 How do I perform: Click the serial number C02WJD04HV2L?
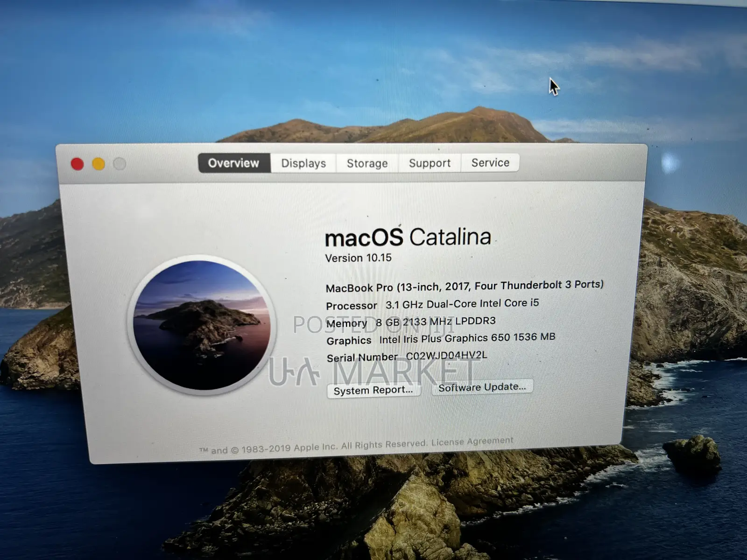[x=446, y=356]
